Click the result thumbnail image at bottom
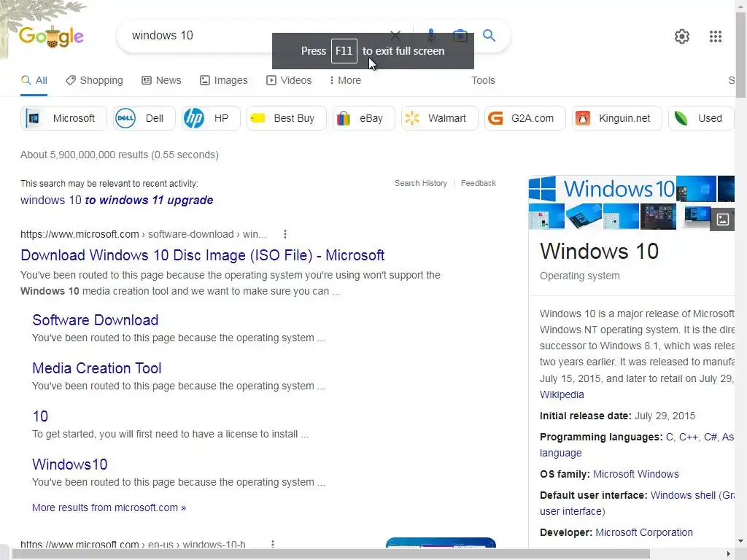Image resolution: width=747 pixels, height=560 pixels. 441,542
